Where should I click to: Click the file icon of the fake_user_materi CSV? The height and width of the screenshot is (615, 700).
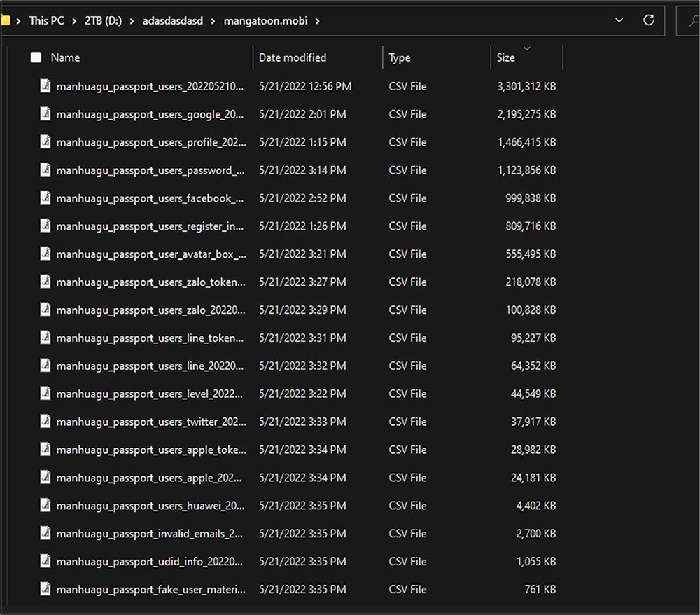point(45,588)
